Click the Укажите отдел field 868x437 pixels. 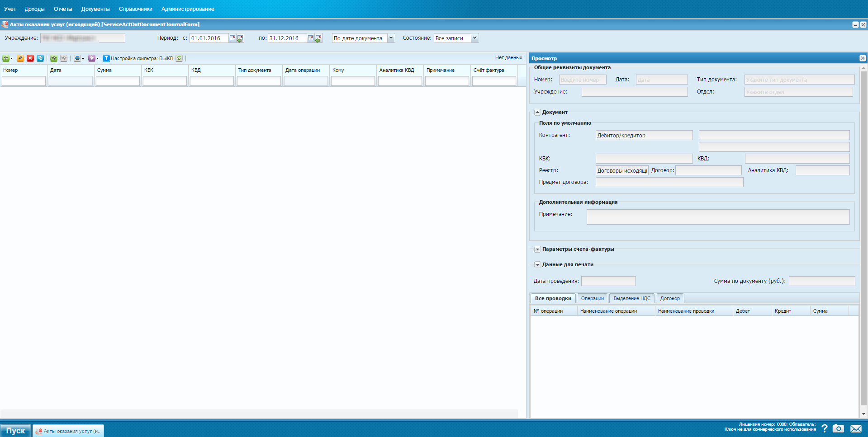click(x=798, y=92)
